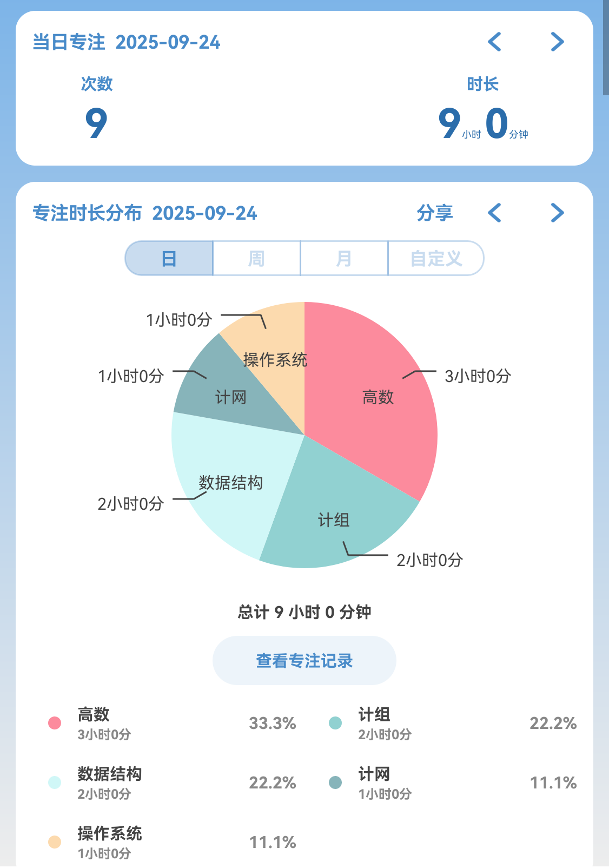Click the pink 高数 legend dot
Viewport: 609px width, 868px height.
coord(55,723)
